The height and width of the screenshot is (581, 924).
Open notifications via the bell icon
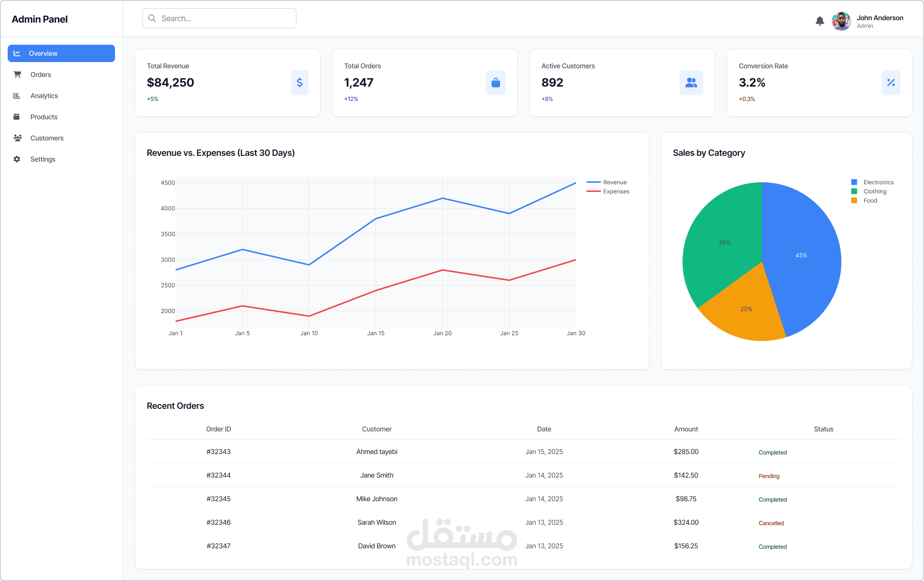[x=820, y=21]
